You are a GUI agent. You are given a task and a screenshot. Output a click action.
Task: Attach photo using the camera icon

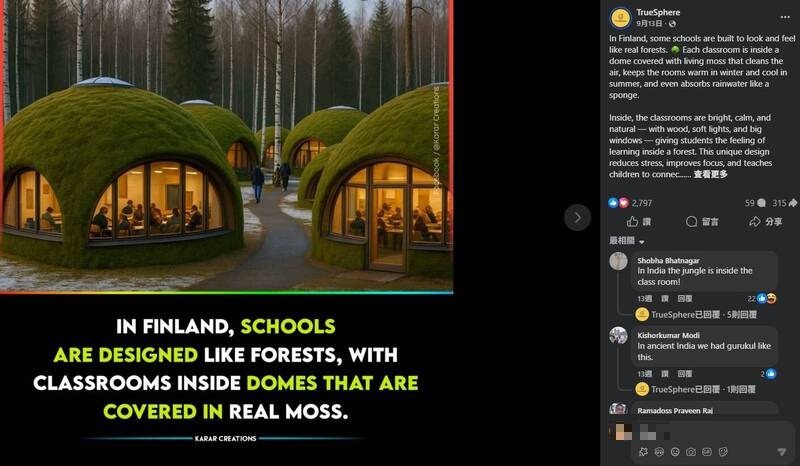coord(691,452)
